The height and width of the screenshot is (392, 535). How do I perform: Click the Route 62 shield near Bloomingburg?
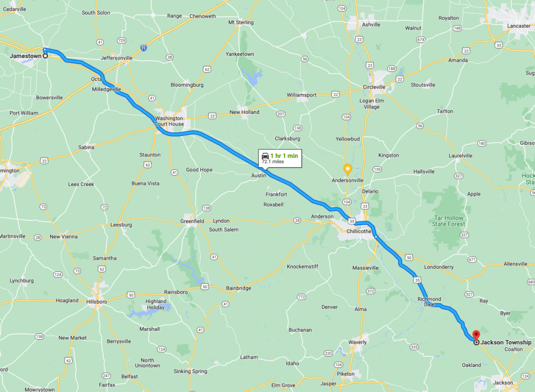point(207,70)
